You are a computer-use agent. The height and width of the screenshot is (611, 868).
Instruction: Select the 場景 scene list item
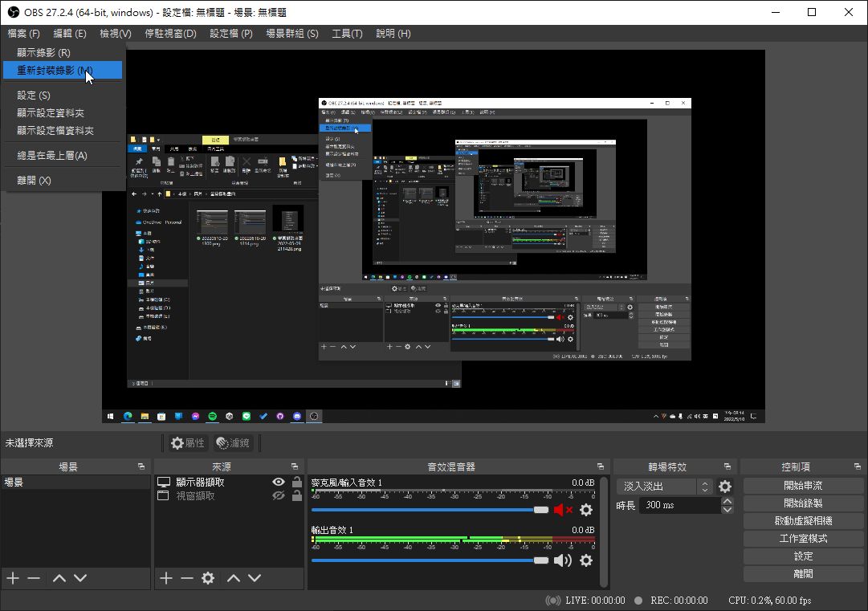pyautogui.click(x=75, y=482)
